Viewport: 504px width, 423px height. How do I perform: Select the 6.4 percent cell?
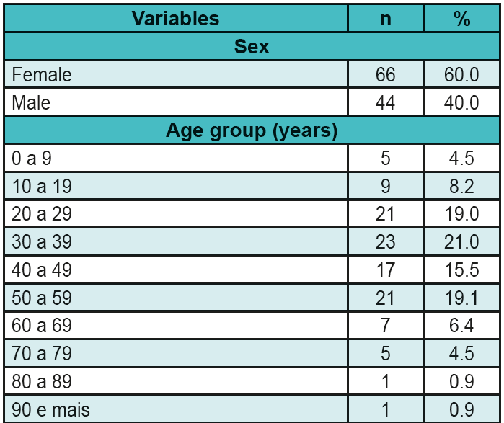pyautogui.click(x=461, y=326)
